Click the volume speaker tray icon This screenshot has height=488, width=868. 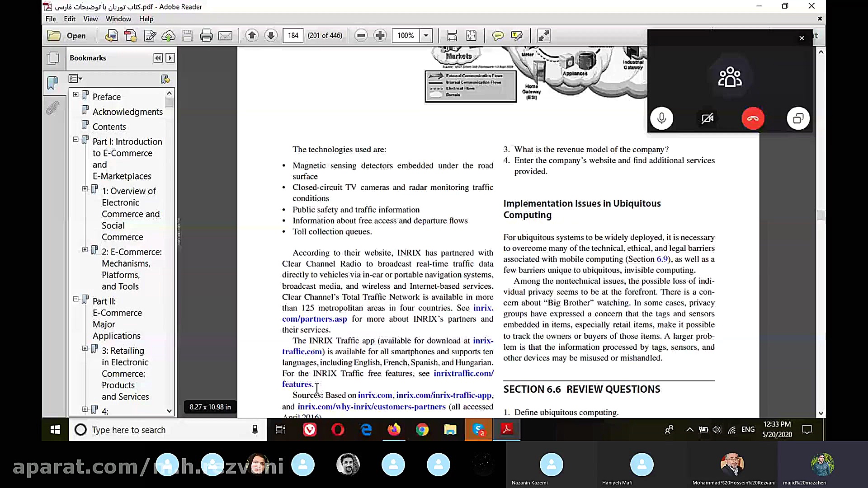click(x=717, y=430)
